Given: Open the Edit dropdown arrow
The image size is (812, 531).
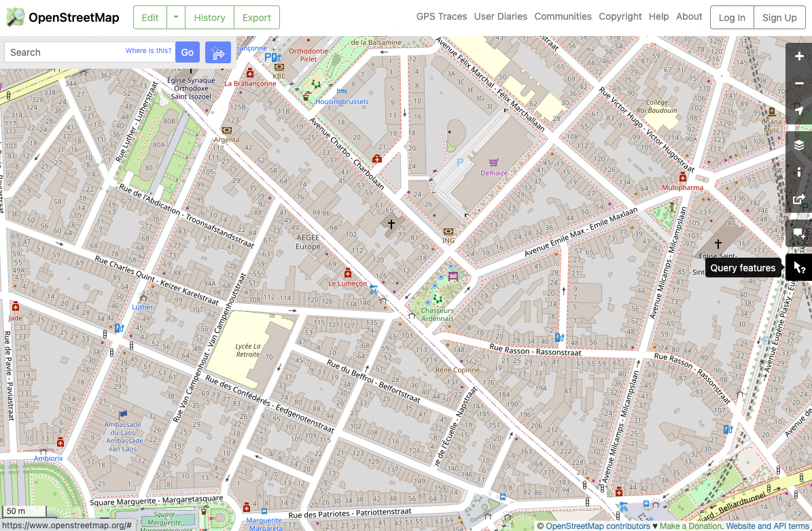Looking at the screenshot, I should point(176,17).
